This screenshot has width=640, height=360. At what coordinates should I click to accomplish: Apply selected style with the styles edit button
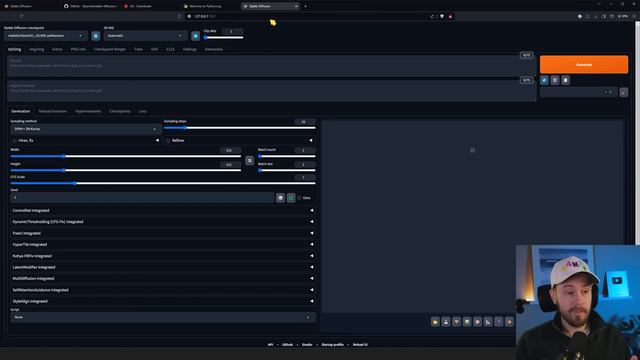624,92
